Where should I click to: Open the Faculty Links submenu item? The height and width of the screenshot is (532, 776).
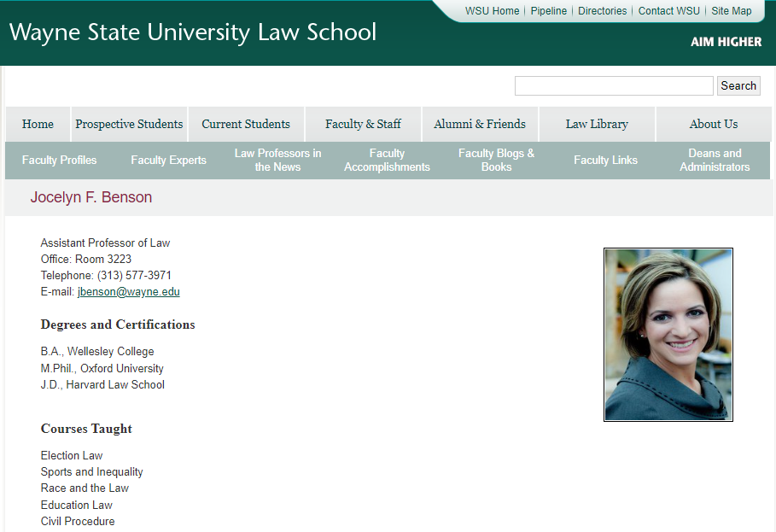(x=606, y=161)
